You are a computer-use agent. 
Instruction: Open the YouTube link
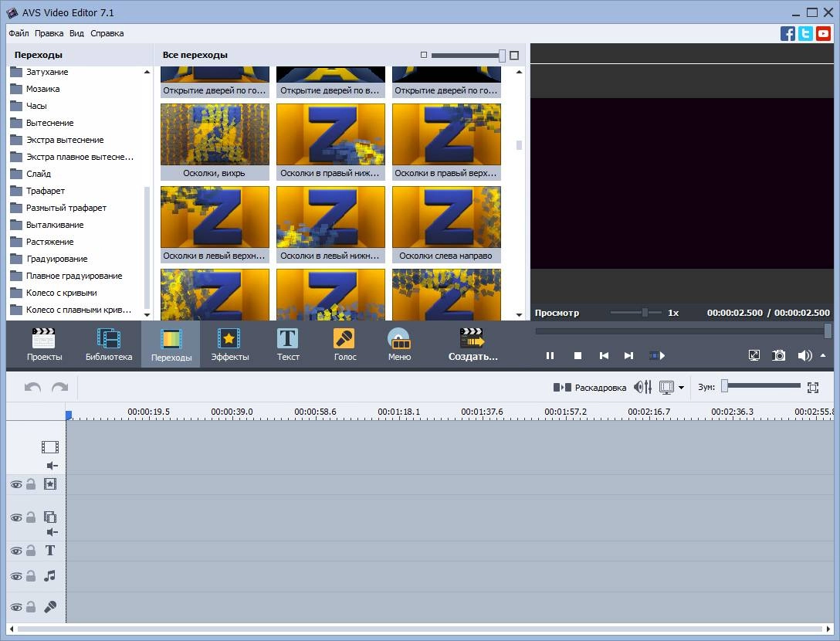pyautogui.click(x=823, y=33)
